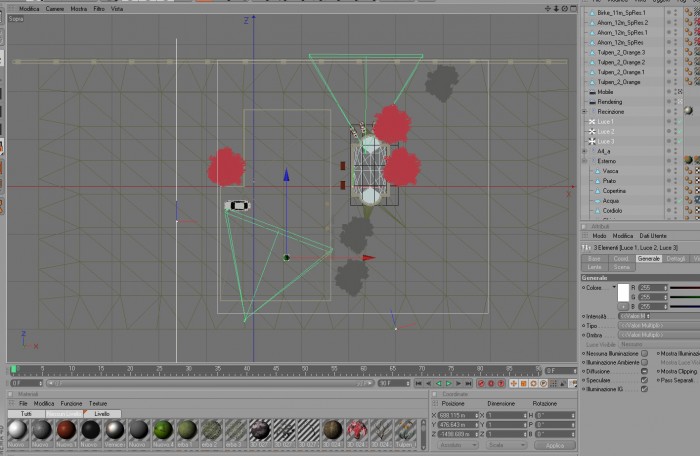
Task: Toggle visibility dot of Birke_11m_SpRes.1
Action: point(669,11)
